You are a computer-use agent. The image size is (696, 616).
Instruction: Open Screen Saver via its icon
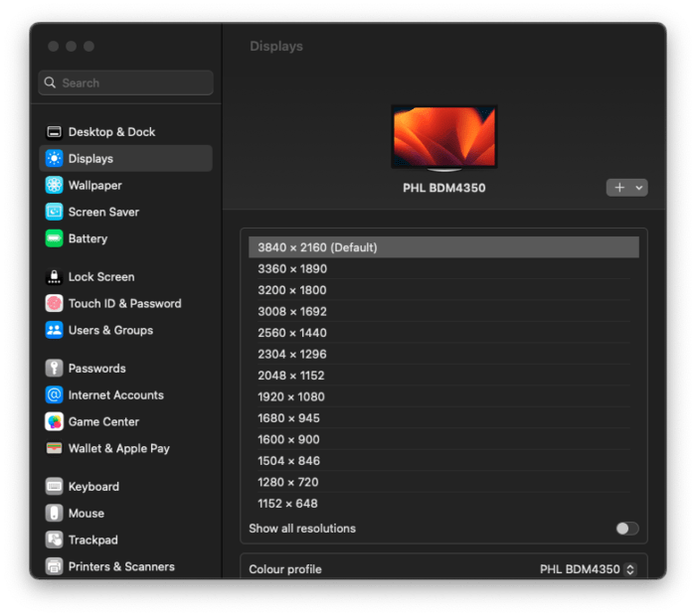click(54, 212)
